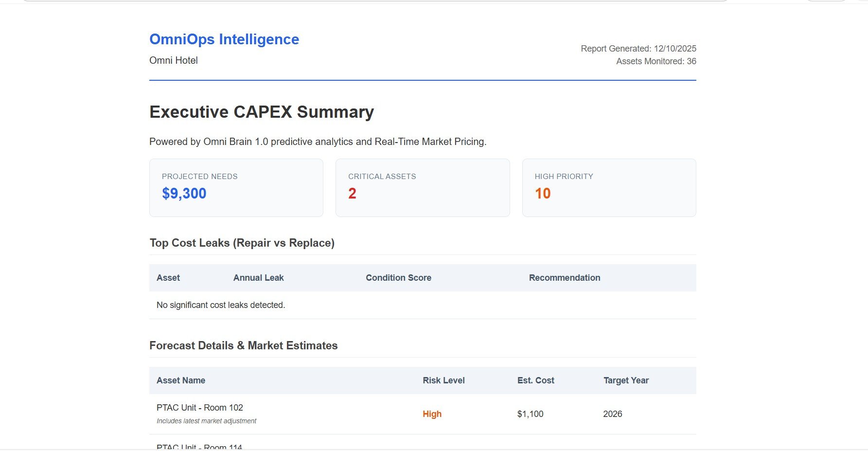Viewport: 868px width, 451px height.
Task: Sort by the Asset Name column header
Action: [x=181, y=380]
